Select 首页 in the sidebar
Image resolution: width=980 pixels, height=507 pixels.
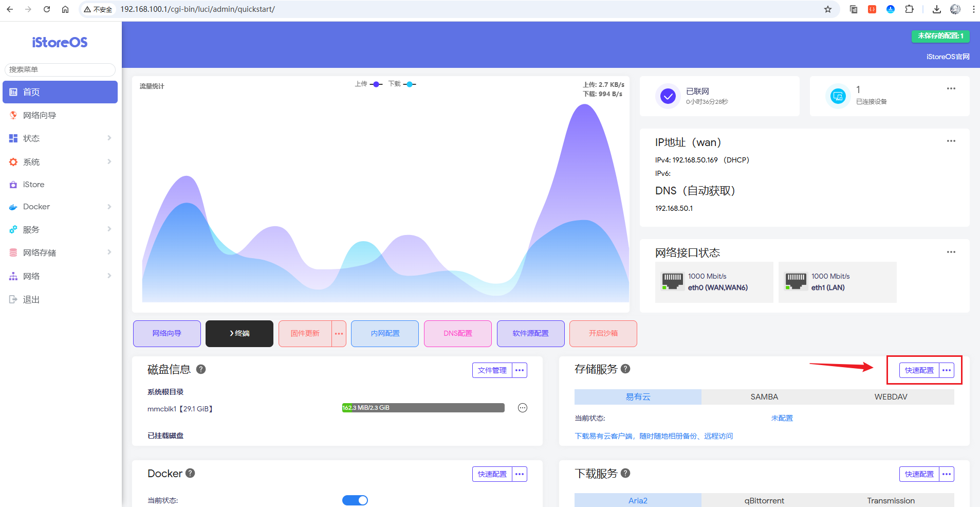tap(60, 92)
